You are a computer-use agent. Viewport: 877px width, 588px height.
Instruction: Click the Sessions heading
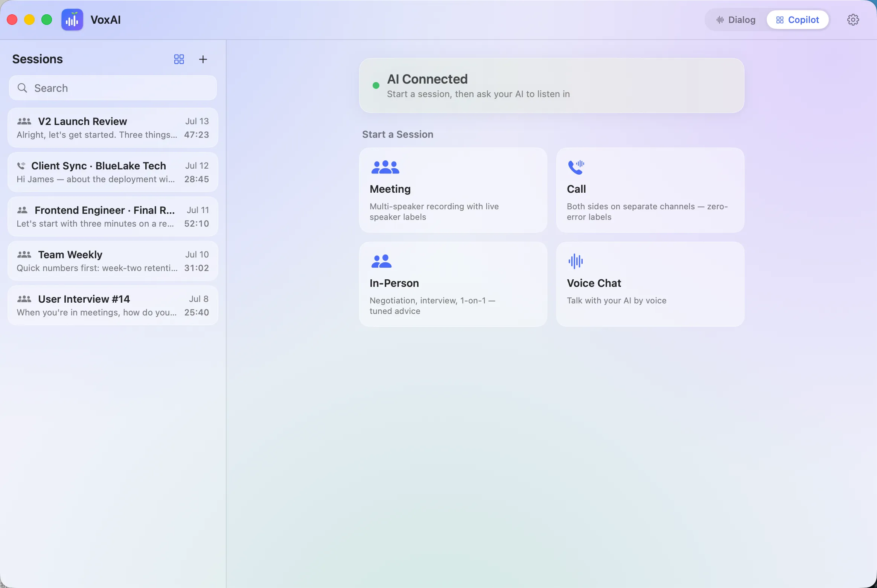38,59
